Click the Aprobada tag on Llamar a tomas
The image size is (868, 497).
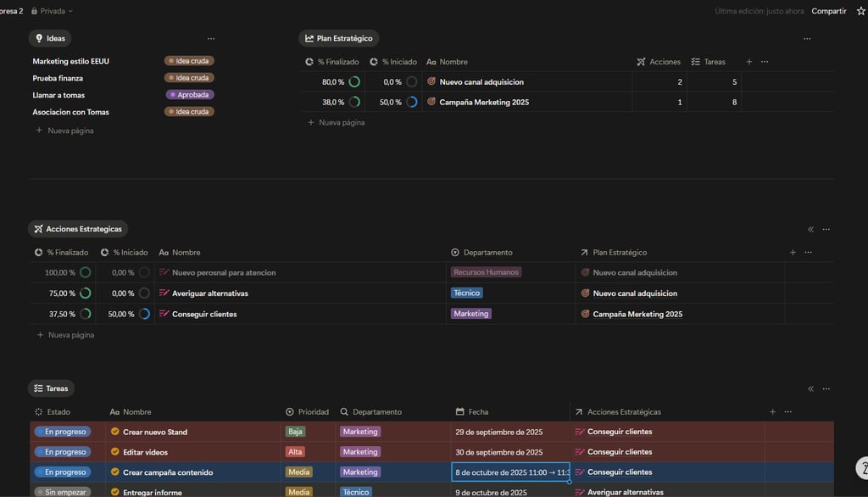[189, 95]
